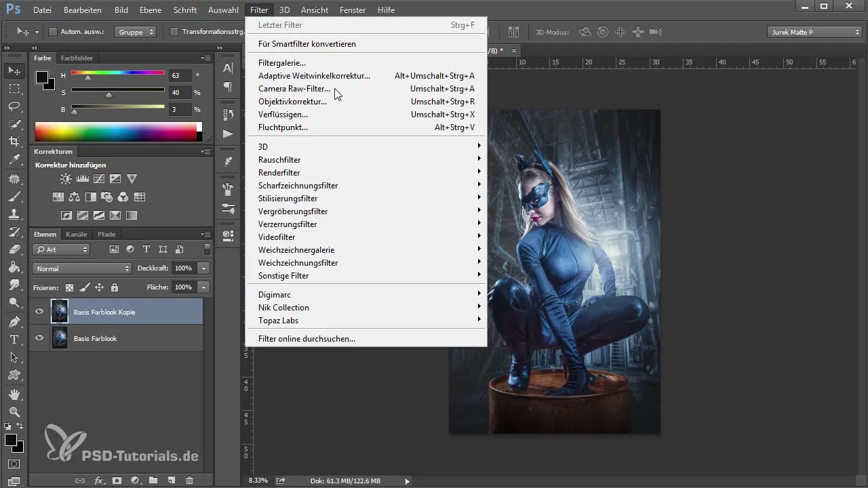The width and height of the screenshot is (868, 488).
Task: Add a Brightness/Contrast adjustment
Action: point(66,179)
